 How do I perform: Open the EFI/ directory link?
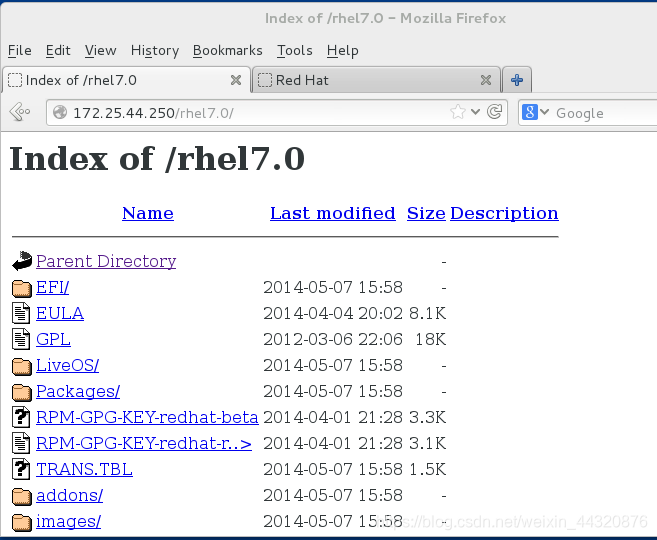click(x=52, y=287)
